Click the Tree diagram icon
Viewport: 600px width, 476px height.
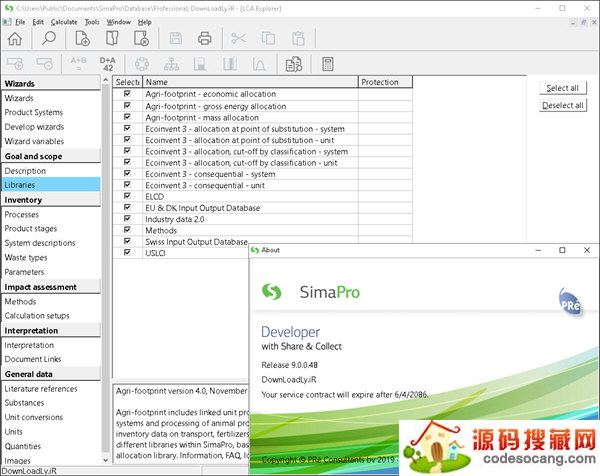pos(171,64)
